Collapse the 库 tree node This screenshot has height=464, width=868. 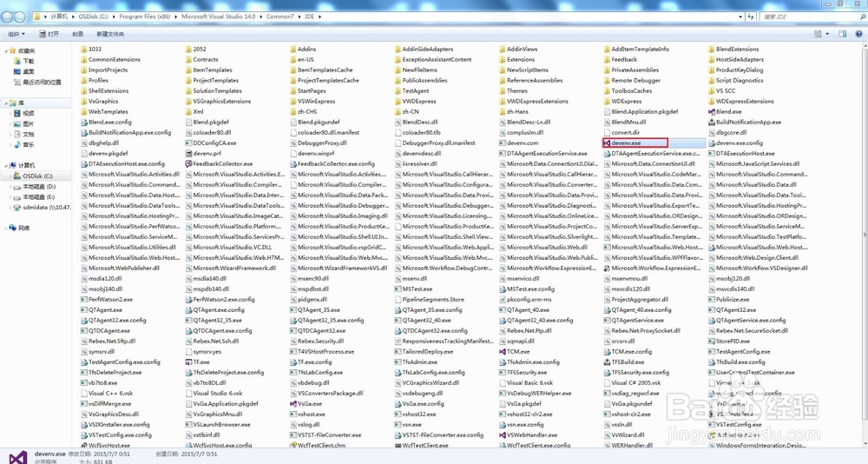(6, 103)
